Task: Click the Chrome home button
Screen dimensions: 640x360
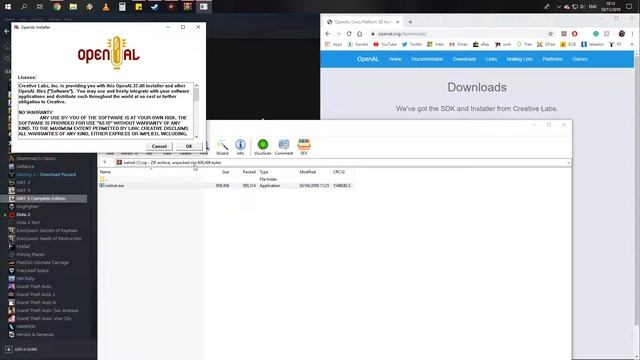Action: [x=360, y=33]
